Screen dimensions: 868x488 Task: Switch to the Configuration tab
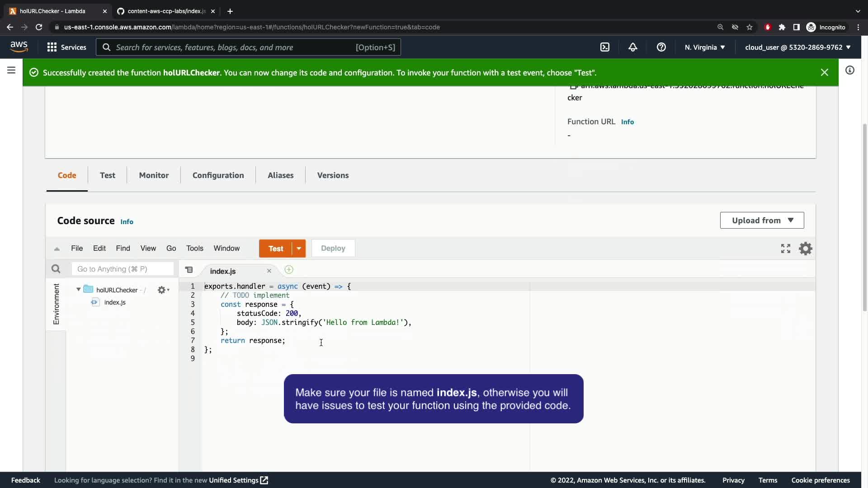click(x=218, y=175)
